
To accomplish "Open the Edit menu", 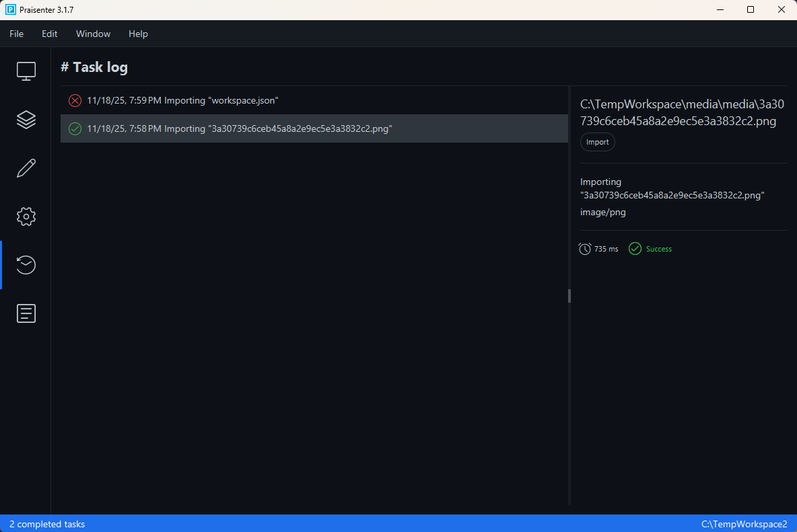I will tap(50, 34).
